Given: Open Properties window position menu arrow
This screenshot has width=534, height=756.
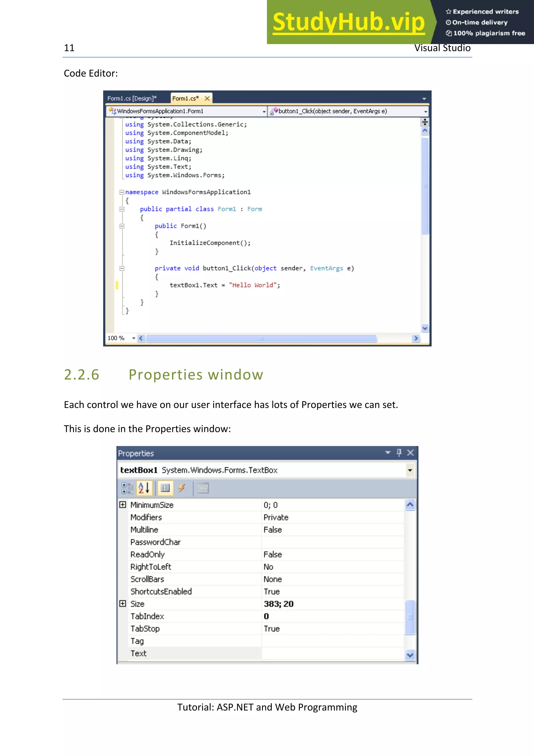Looking at the screenshot, I should coord(388,453).
